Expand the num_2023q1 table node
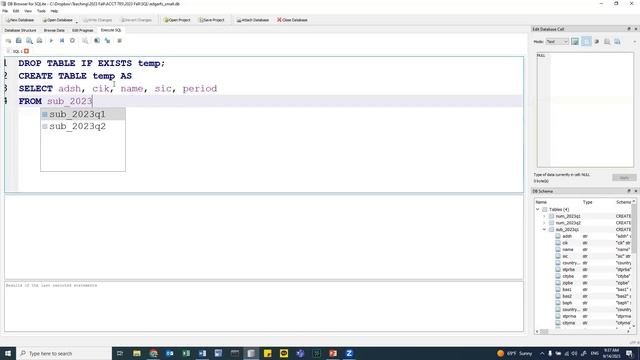The image size is (640, 360). click(544, 216)
